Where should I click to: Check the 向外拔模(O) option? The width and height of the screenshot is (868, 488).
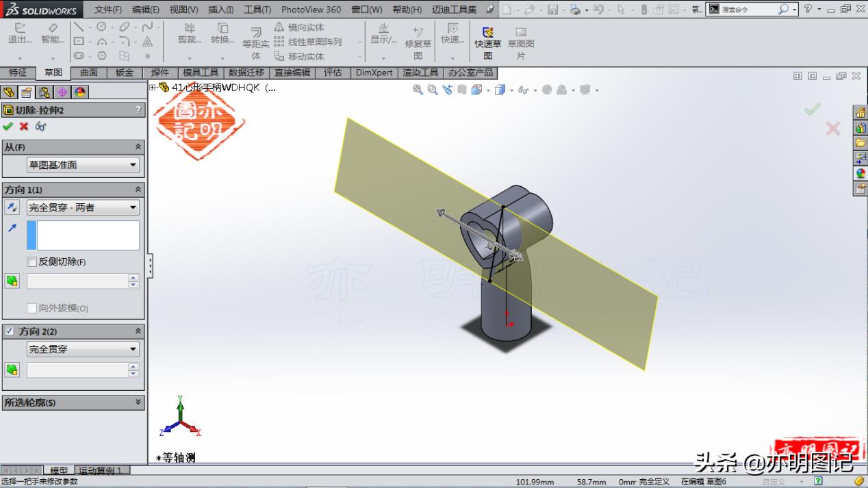[31, 308]
